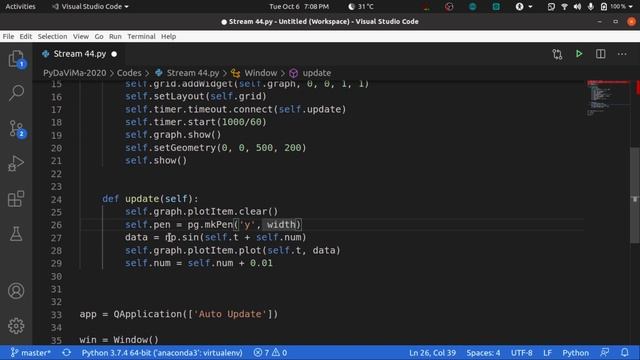Click line number 28 in the gutter
640x360 pixels.
coord(56,251)
